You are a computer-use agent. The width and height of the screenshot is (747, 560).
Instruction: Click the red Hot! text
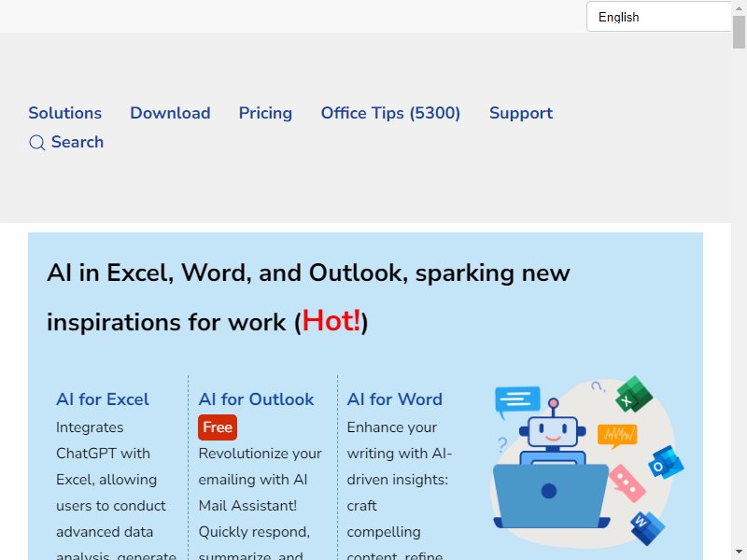(x=331, y=320)
